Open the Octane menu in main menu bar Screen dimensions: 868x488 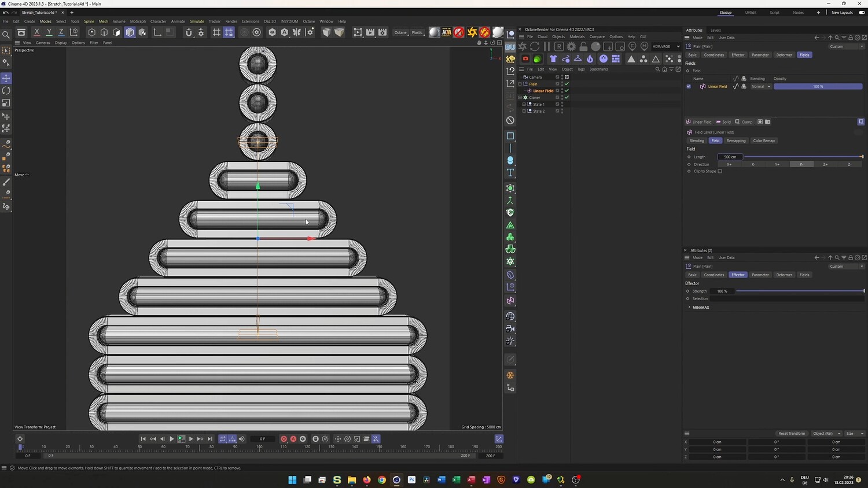click(x=309, y=21)
